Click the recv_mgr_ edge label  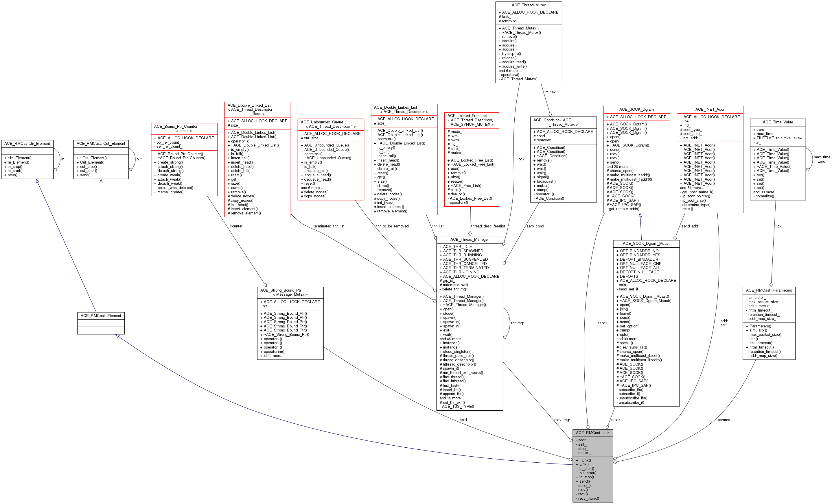[563, 421]
